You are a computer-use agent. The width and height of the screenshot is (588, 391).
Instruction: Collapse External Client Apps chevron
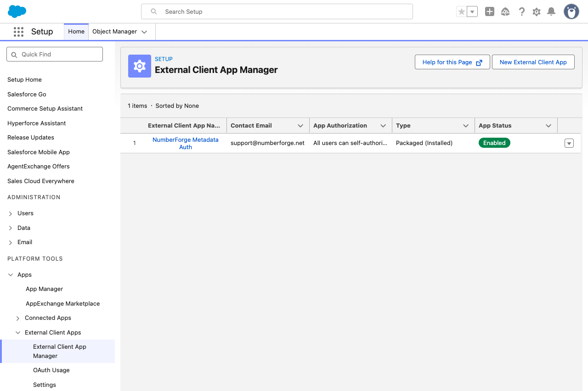(18, 333)
